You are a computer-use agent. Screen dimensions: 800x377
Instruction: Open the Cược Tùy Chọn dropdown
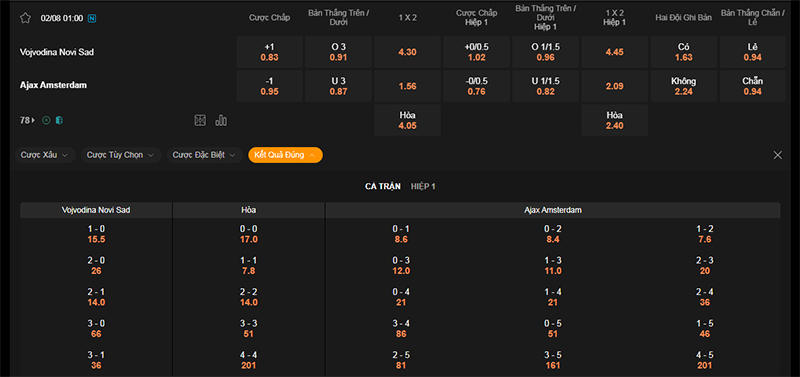[121, 155]
